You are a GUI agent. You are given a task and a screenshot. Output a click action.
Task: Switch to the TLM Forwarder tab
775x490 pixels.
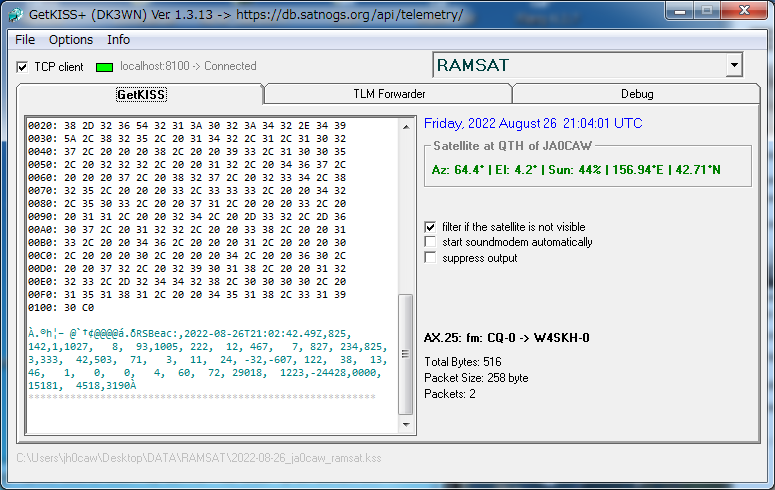(389, 94)
